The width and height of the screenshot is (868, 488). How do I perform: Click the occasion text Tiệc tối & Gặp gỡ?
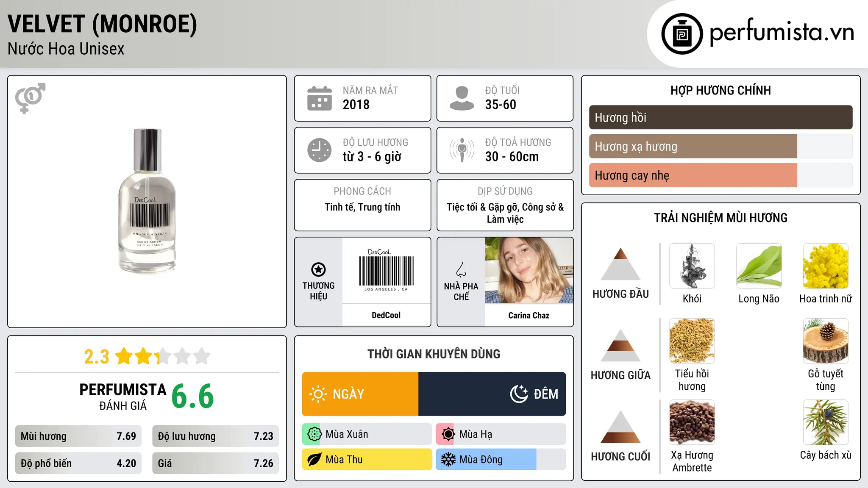482,207
